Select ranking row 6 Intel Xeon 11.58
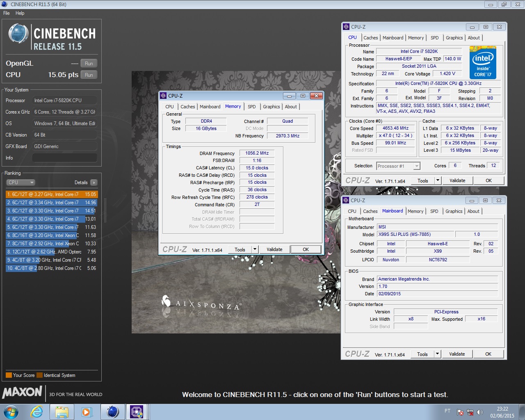 pyautogui.click(x=52, y=235)
